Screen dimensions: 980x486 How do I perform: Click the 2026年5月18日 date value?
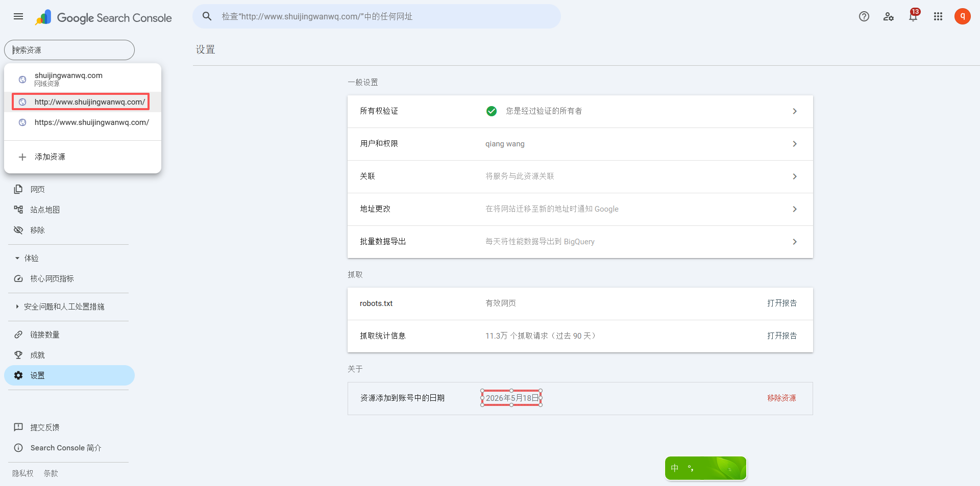(x=511, y=398)
